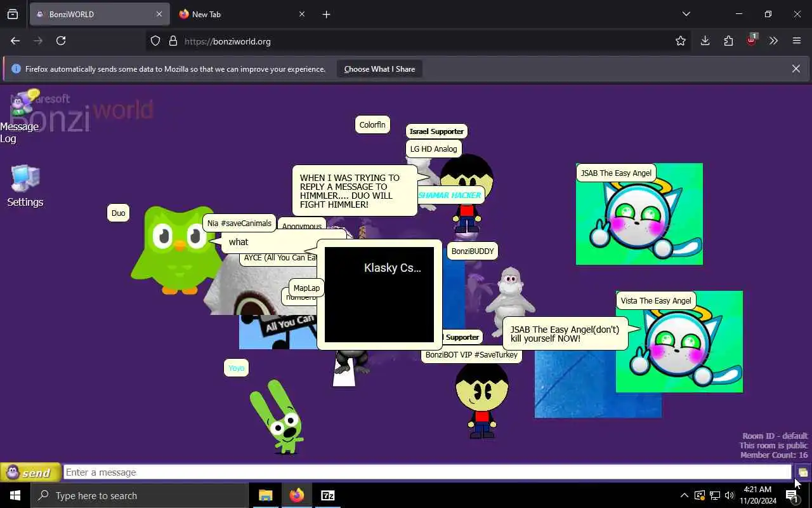The height and width of the screenshot is (508, 812).
Task: Focus the Enter a message input field
Action: coord(427,472)
